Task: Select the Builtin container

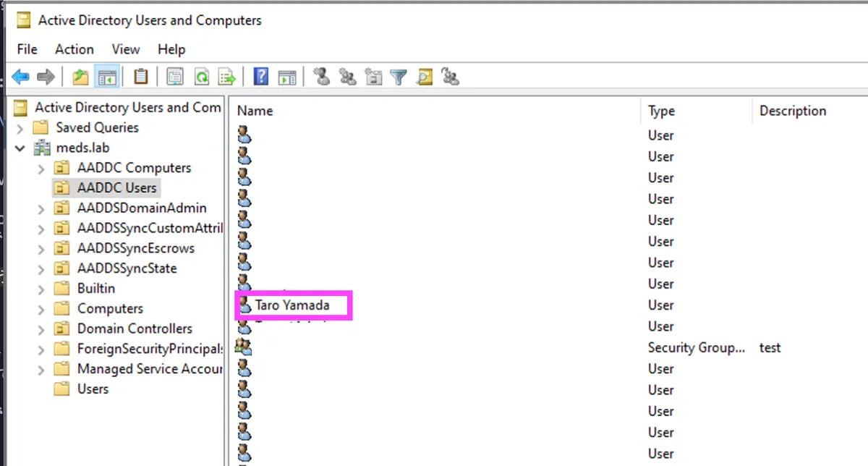Action: click(x=96, y=288)
